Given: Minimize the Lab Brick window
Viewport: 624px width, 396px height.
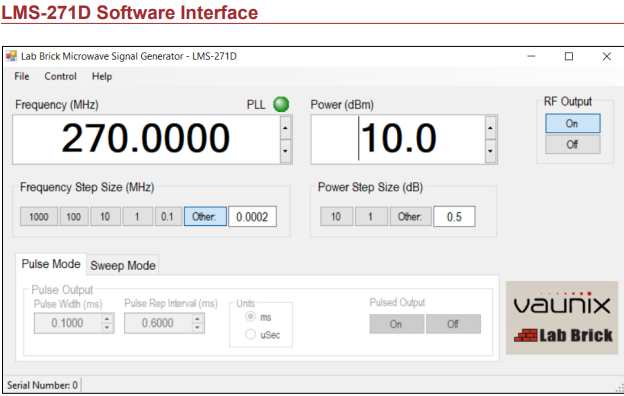Looking at the screenshot, I should 531,57.
